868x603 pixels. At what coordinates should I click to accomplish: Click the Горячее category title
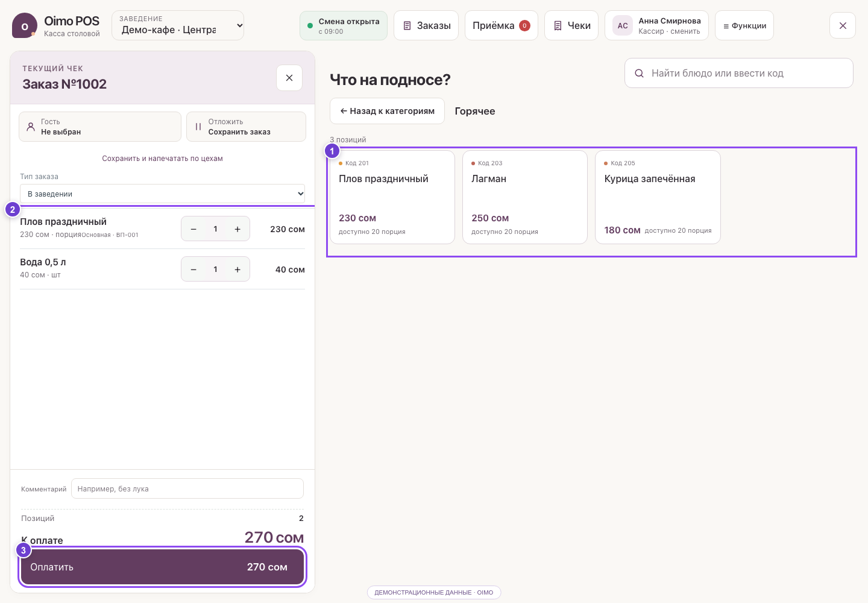coord(475,111)
